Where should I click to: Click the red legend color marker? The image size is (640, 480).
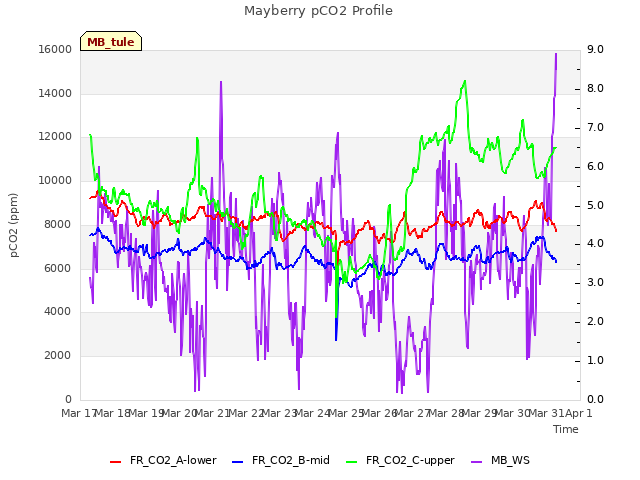[116, 462]
